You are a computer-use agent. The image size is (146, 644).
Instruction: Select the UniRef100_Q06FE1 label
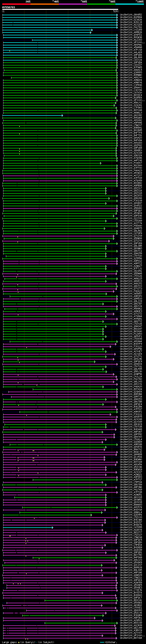(131, 35)
